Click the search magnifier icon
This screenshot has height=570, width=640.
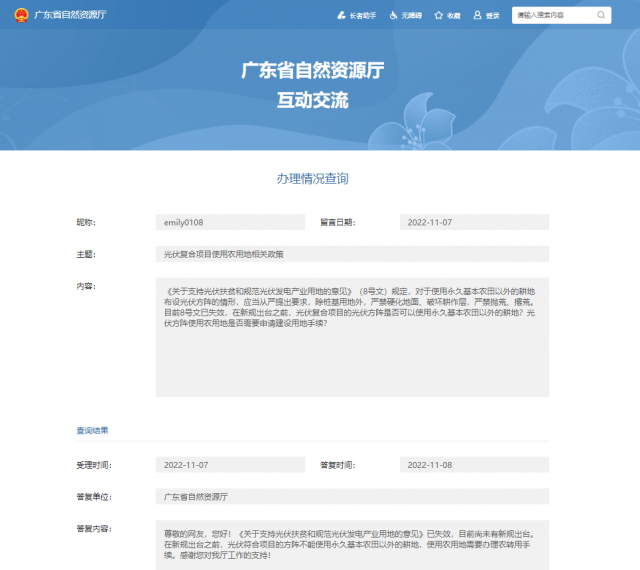(600, 16)
